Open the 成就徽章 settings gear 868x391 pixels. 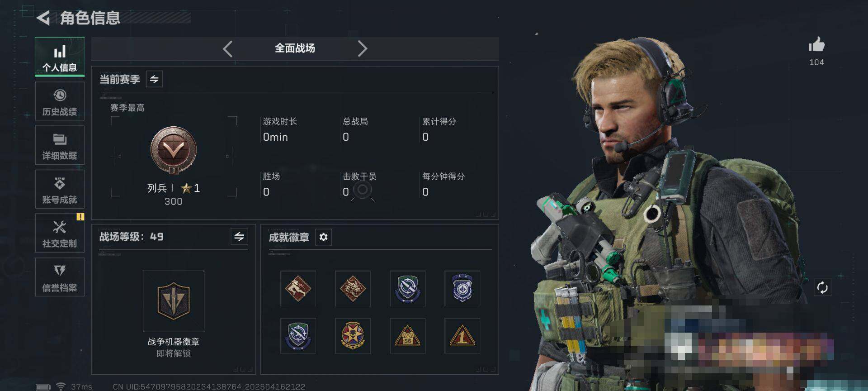coord(323,237)
